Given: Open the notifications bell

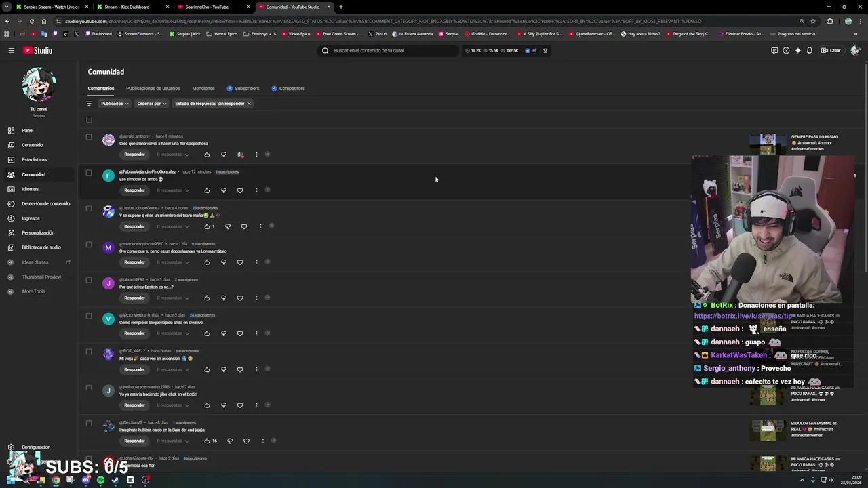Looking at the screenshot, I should tap(809, 50).
